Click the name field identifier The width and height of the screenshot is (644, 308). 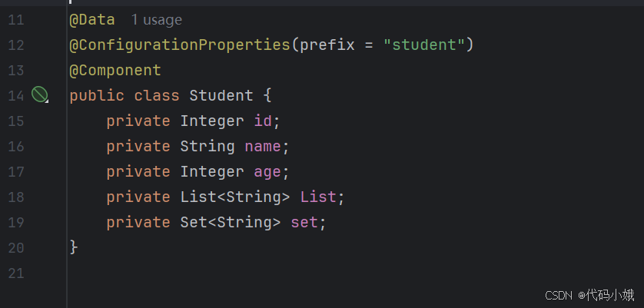coord(263,146)
